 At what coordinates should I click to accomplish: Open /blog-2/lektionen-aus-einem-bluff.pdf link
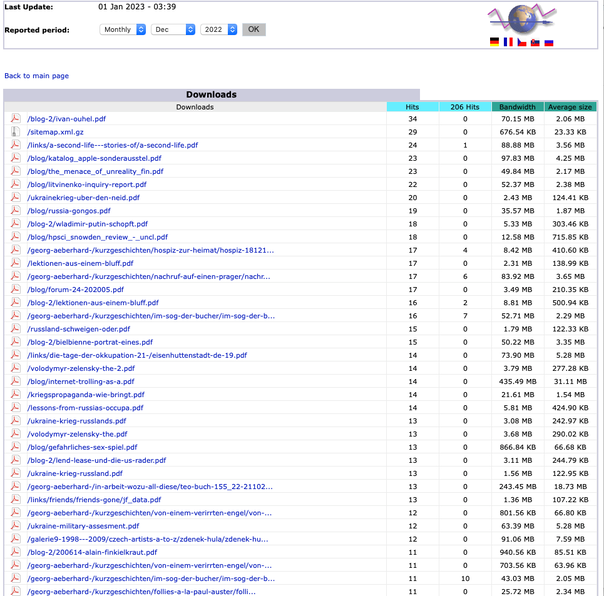click(x=93, y=302)
